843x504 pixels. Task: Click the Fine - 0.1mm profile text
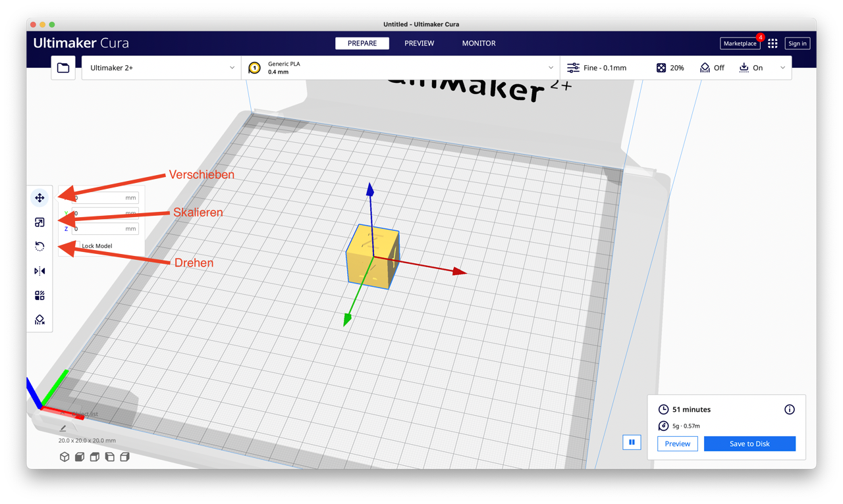tap(605, 68)
